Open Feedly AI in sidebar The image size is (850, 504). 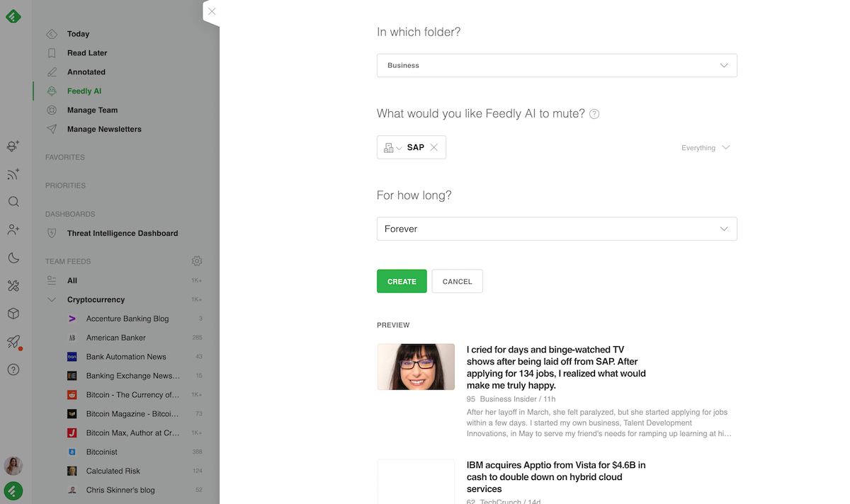click(84, 91)
